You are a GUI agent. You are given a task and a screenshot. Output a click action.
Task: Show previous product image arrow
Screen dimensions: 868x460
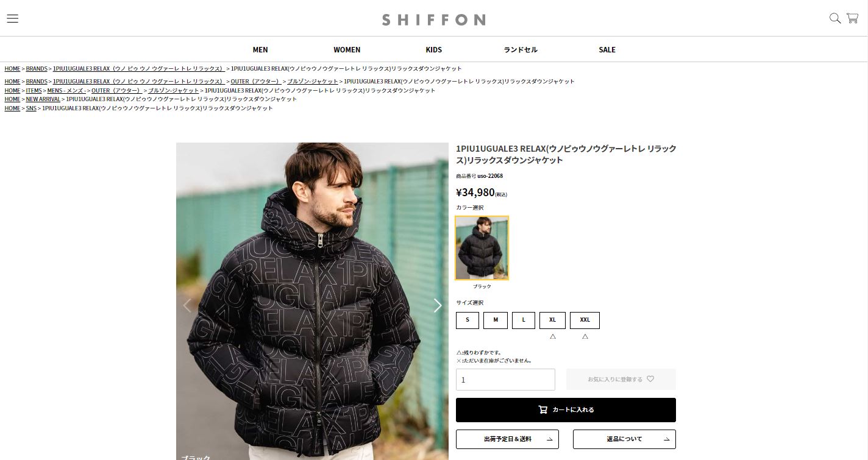tap(187, 305)
